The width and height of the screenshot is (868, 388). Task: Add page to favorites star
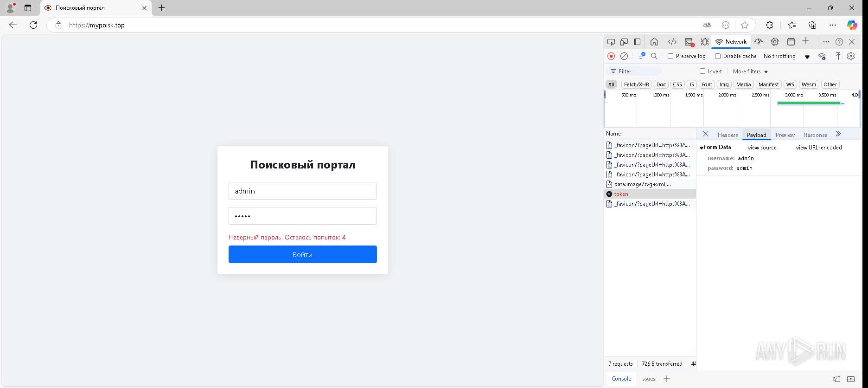click(745, 25)
